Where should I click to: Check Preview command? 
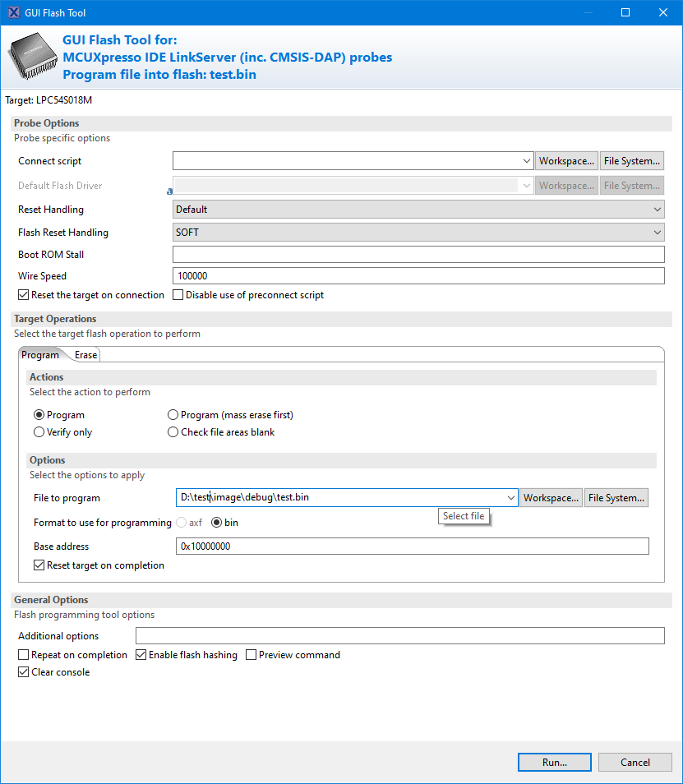tap(251, 654)
